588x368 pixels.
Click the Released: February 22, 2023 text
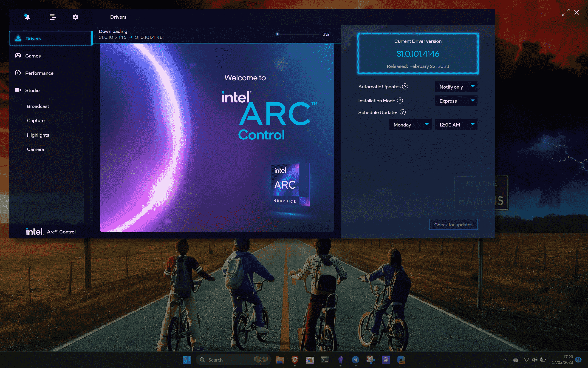point(418,66)
